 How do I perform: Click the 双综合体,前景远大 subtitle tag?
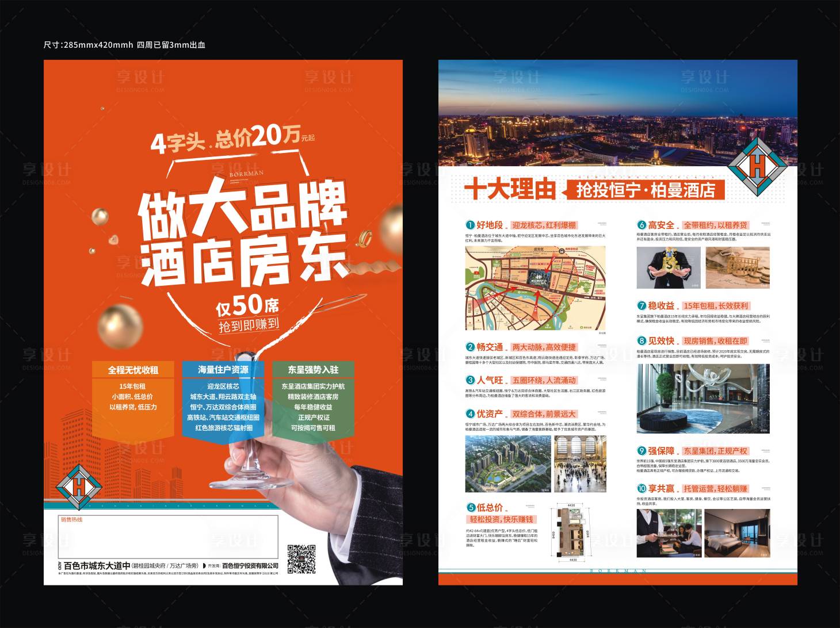[x=543, y=413]
